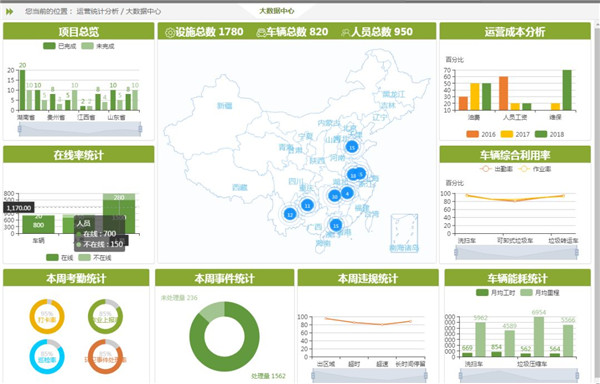This screenshot has height=384, width=600.
Task: Click the facilities gear icon in header
Action: [x=170, y=33]
